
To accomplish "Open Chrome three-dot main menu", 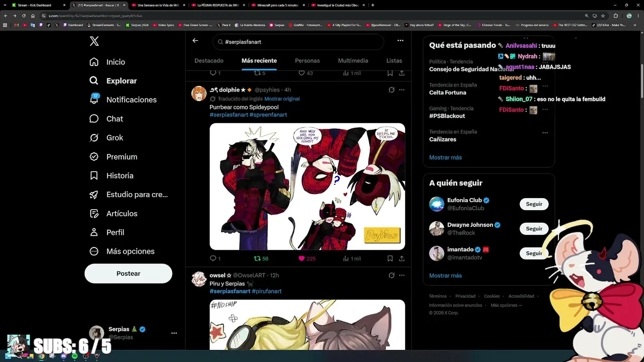I will (x=639, y=16).
